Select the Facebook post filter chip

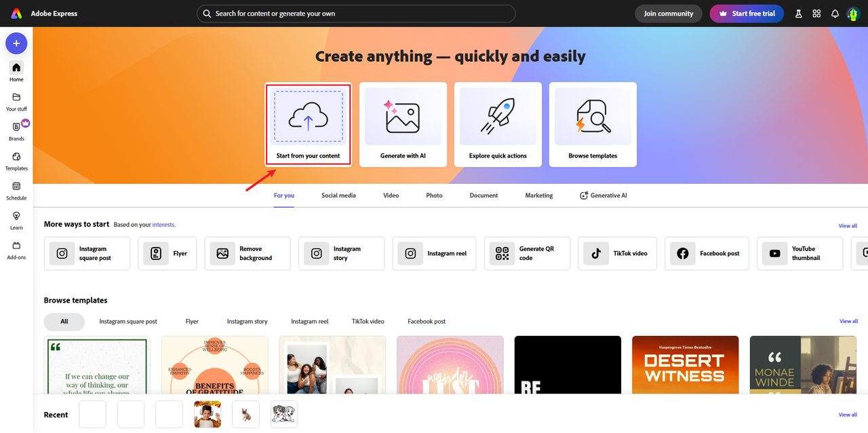pos(427,322)
